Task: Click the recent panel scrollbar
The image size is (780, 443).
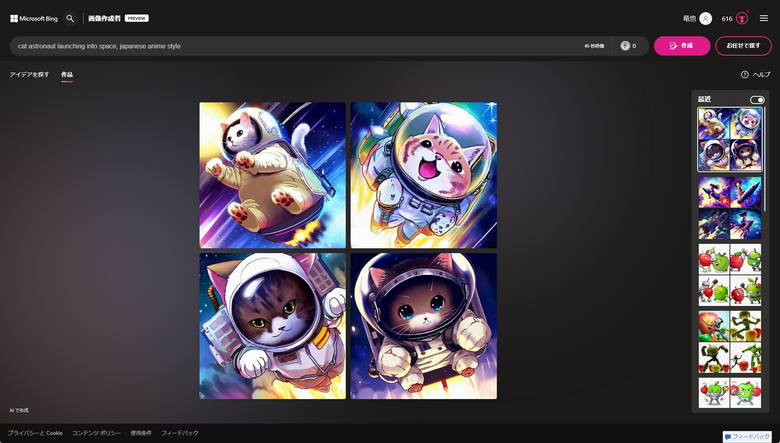Action: click(765, 159)
